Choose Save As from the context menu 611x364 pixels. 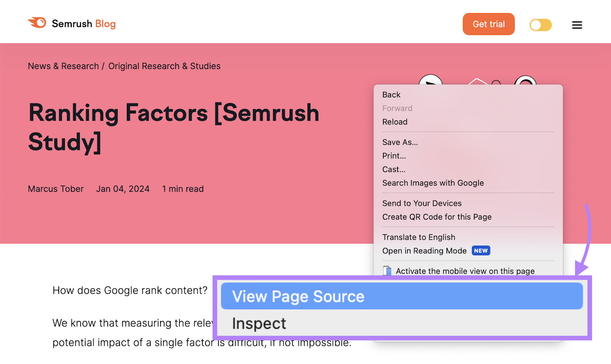(x=399, y=142)
